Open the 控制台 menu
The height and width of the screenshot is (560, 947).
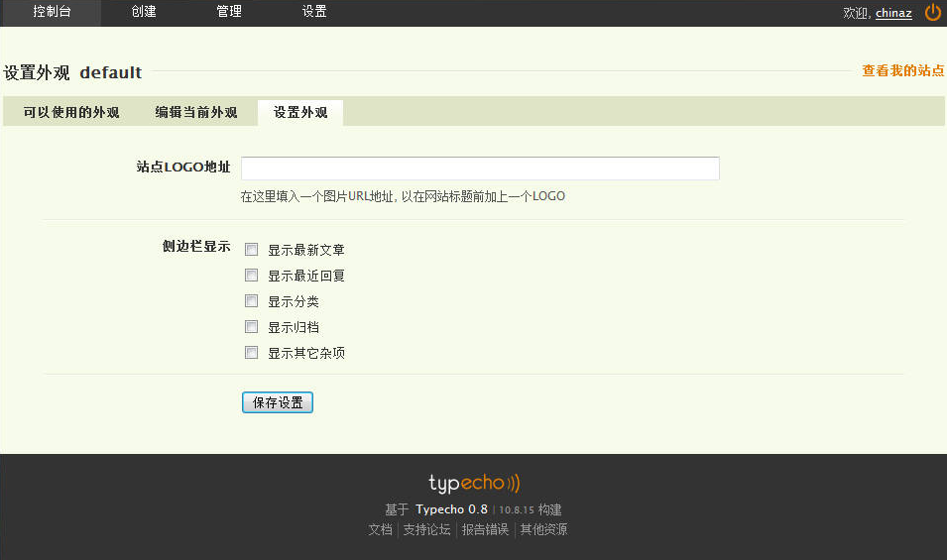point(52,12)
